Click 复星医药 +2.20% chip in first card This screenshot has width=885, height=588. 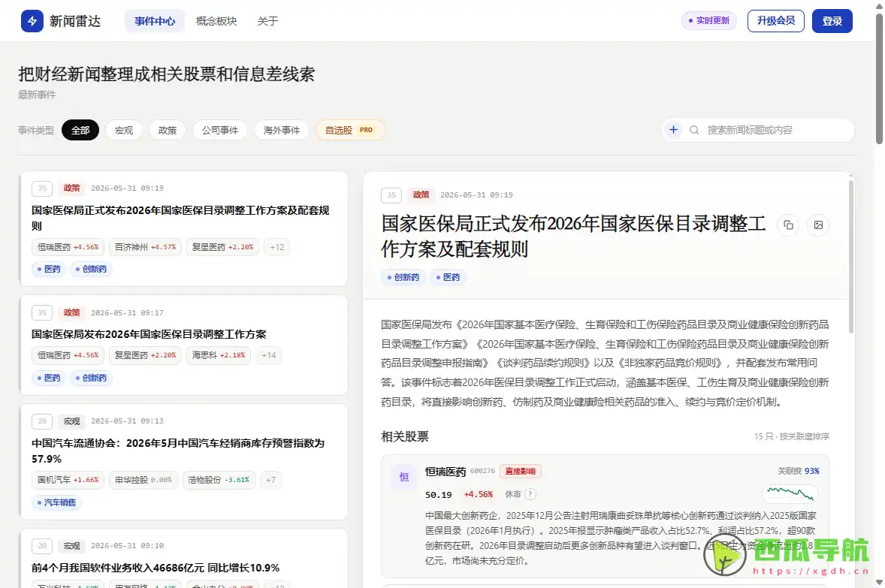point(222,247)
